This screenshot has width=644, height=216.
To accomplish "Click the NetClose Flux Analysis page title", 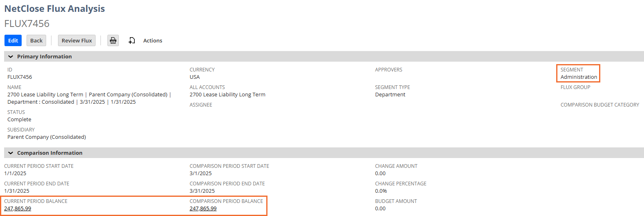I will point(55,9).
